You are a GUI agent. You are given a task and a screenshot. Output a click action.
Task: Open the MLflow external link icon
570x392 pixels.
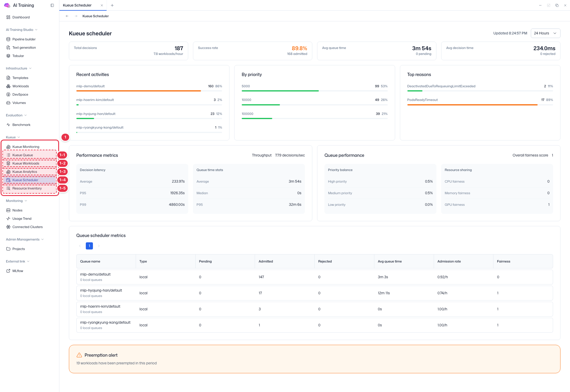[x=8, y=271]
